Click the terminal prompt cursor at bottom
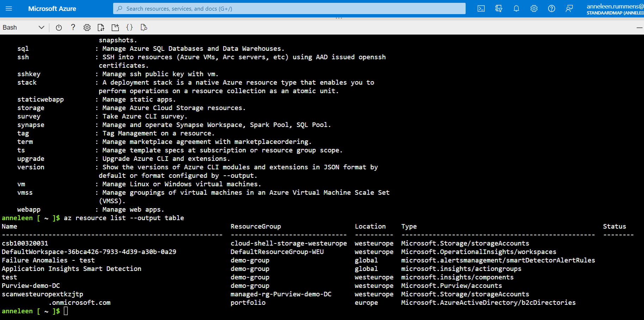The image size is (644, 320). point(66,311)
